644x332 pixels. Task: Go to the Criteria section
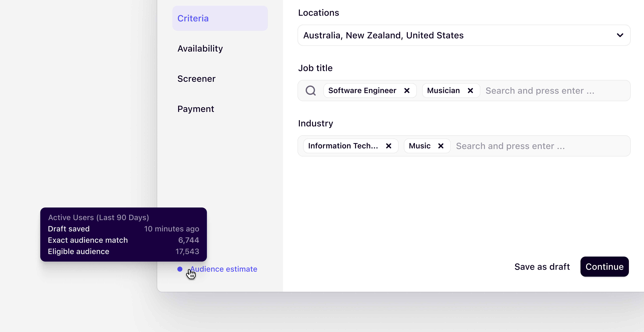pyautogui.click(x=193, y=18)
